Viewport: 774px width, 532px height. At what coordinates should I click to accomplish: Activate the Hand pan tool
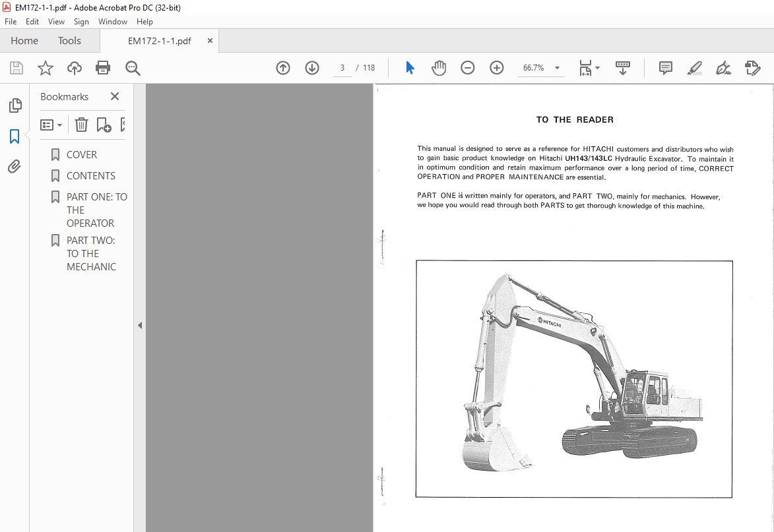[x=438, y=67]
